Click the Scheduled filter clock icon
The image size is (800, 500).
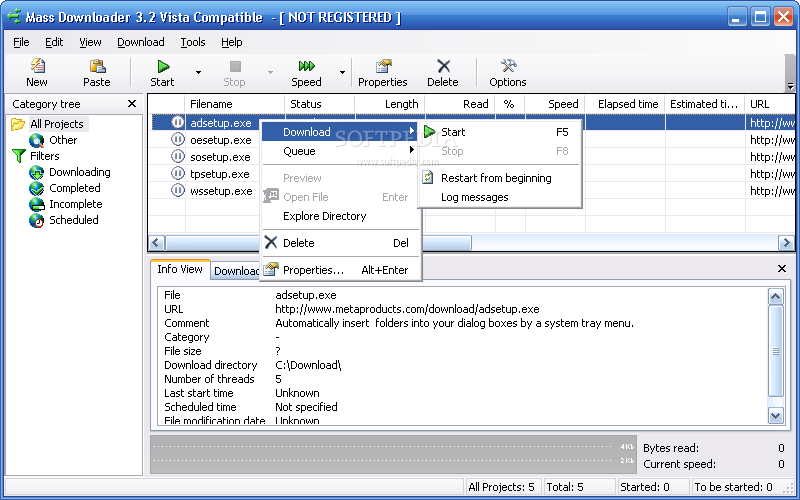[x=36, y=220]
